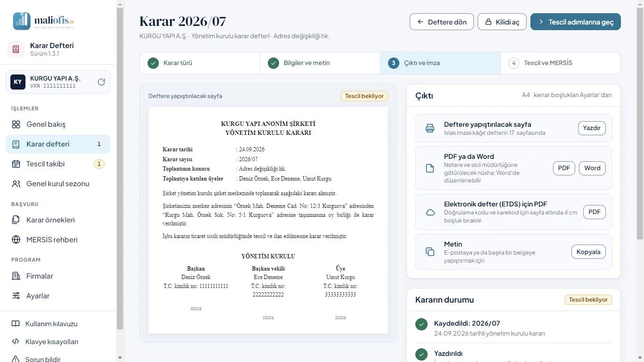The height and width of the screenshot is (362, 644).
Task: Click the Klavye kısayolları code icon
Action: coord(16,342)
